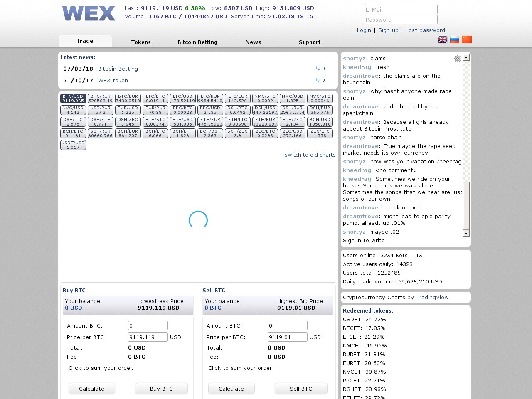The image size is (532, 399).
Task: Open the News menu item
Action: pos(253,42)
